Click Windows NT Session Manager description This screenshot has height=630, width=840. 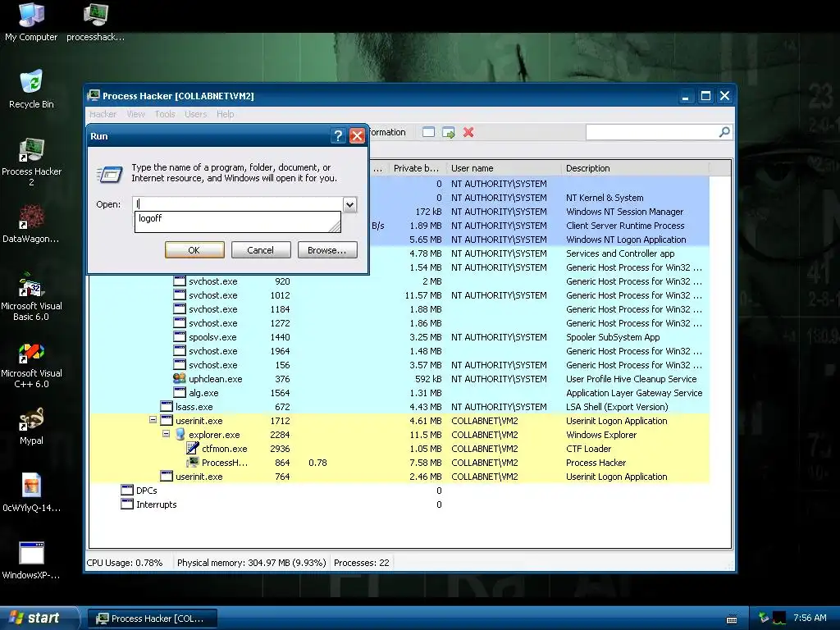point(624,212)
